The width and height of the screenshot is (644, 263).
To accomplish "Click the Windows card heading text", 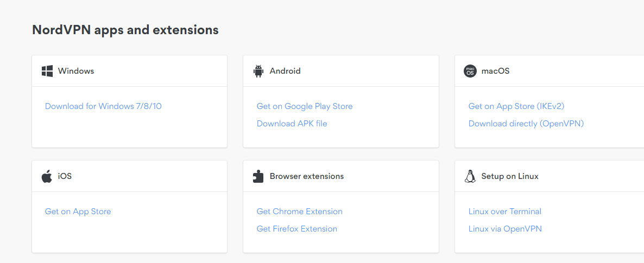I will [76, 71].
